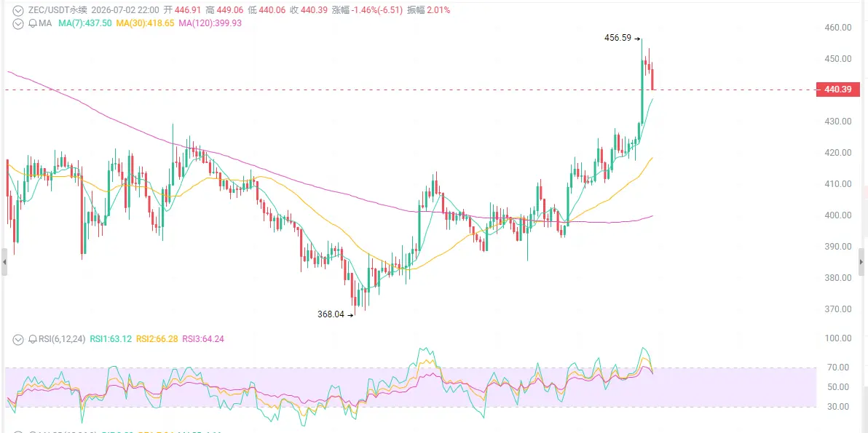This screenshot has height=433, width=868.
Task: Click the RSI(6,12,24) indicator label
Action: (x=61, y=339)
